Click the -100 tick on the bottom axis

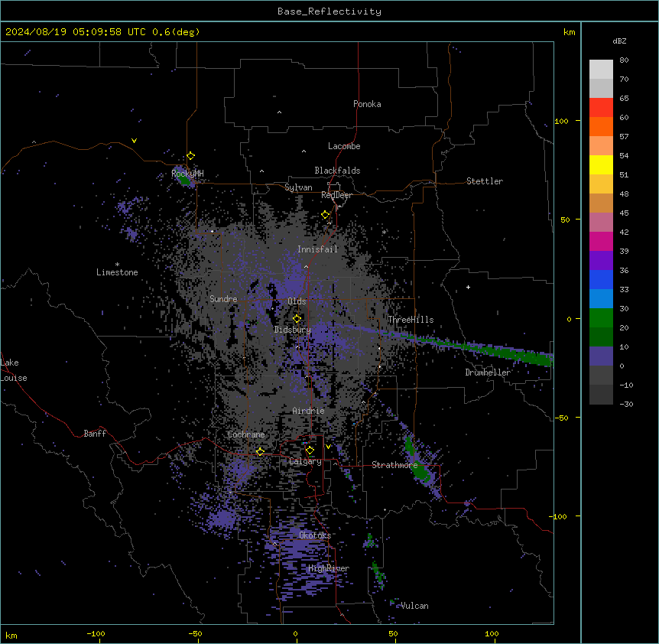[96, 633]
